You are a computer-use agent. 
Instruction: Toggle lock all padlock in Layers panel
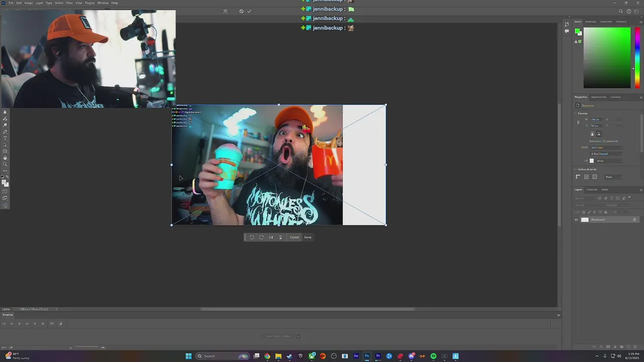[606, 212]
